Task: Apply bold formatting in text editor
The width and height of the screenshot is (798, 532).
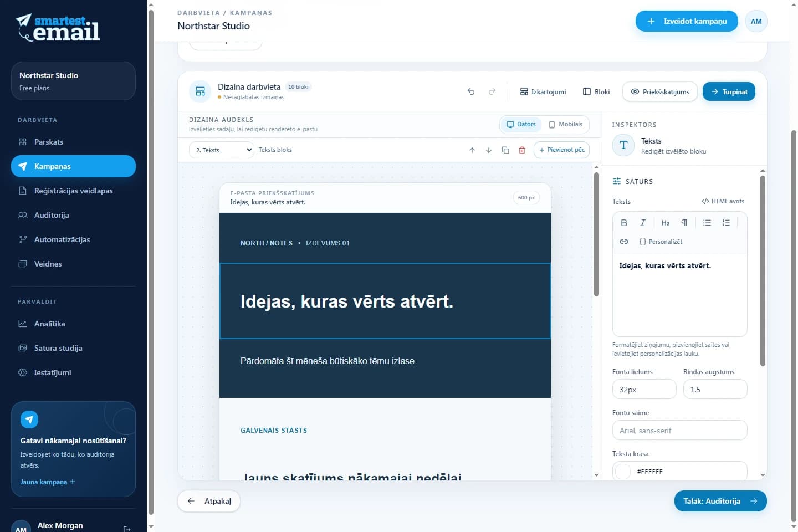Action: 624,223
